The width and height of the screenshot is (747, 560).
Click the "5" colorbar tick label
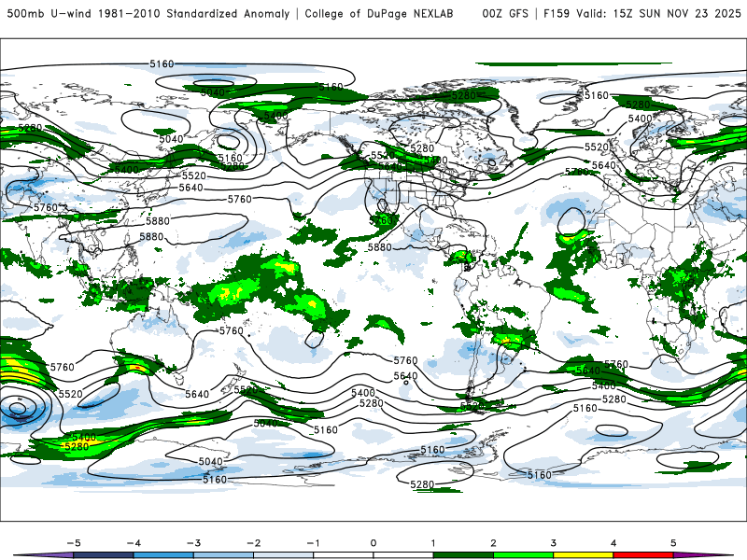click(673, 543)
